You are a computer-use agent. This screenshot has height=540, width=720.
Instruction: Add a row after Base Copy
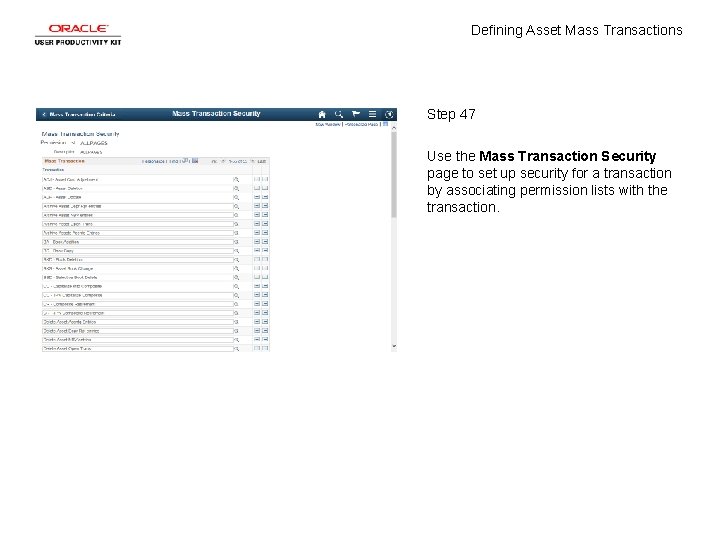click(x=257, y=251)
